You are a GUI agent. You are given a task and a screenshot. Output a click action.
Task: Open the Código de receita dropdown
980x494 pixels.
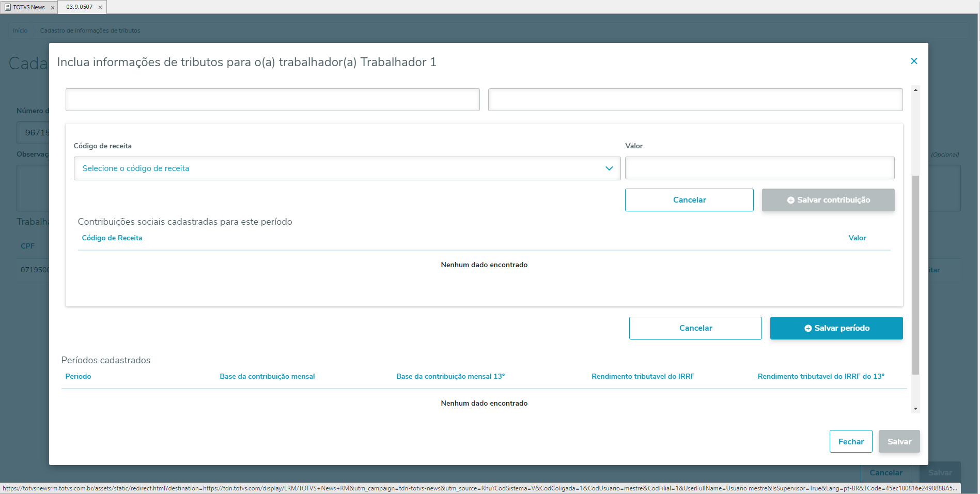pyautogui.click(x=347, y=168)
